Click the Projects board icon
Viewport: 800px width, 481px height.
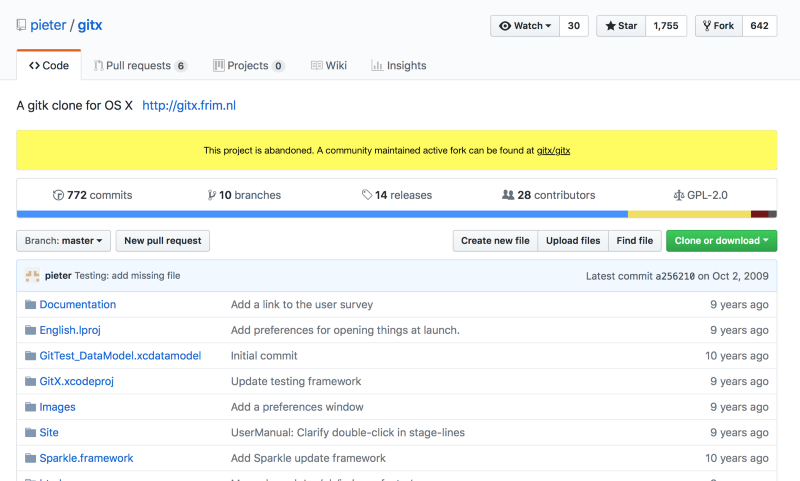219,65
